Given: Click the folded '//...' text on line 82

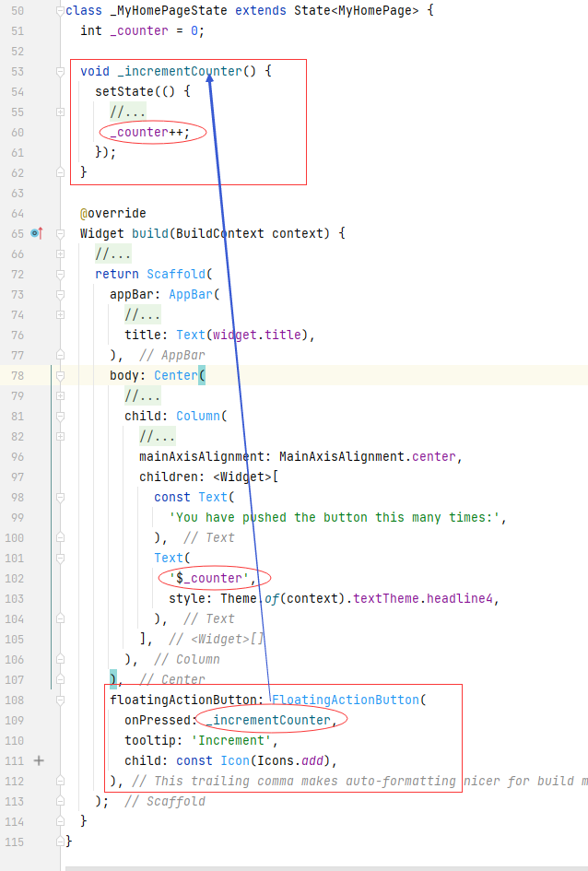Looking at the screenshot, I should (x=158, y=436).
